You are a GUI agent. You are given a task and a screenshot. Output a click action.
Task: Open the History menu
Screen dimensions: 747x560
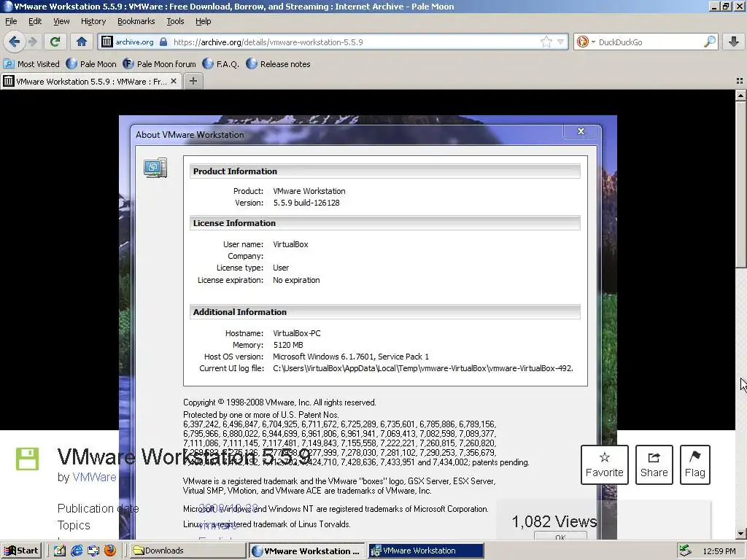[93, 21]
